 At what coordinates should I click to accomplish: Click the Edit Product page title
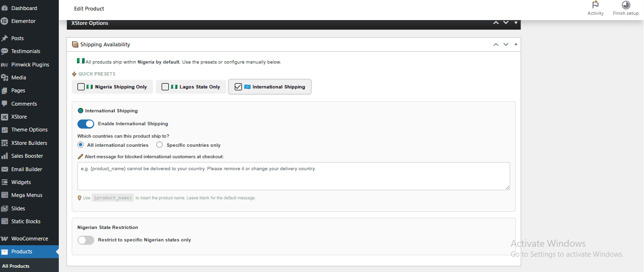click(x=89, y=9)
